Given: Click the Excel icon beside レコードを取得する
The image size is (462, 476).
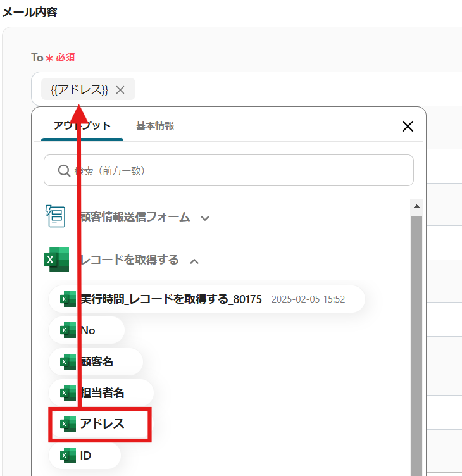Looking at the screenshot, I should click(x=56, y=260).
